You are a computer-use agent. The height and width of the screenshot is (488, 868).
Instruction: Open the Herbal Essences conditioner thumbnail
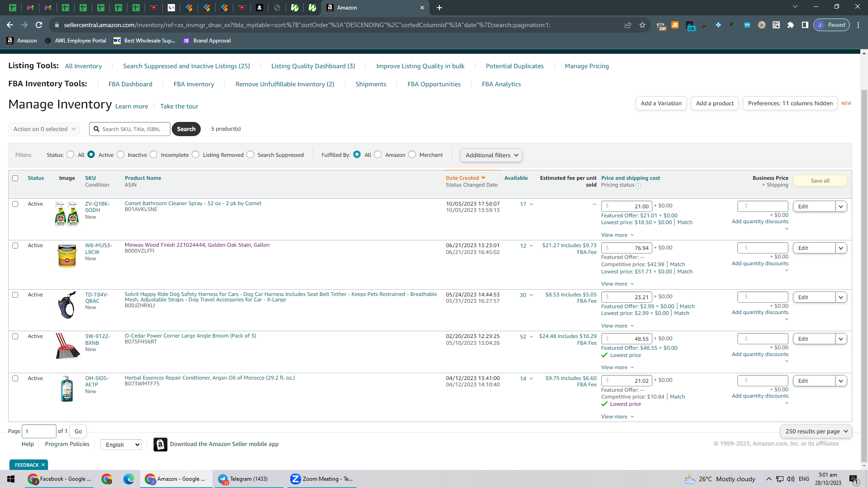(x=67, y=389)
